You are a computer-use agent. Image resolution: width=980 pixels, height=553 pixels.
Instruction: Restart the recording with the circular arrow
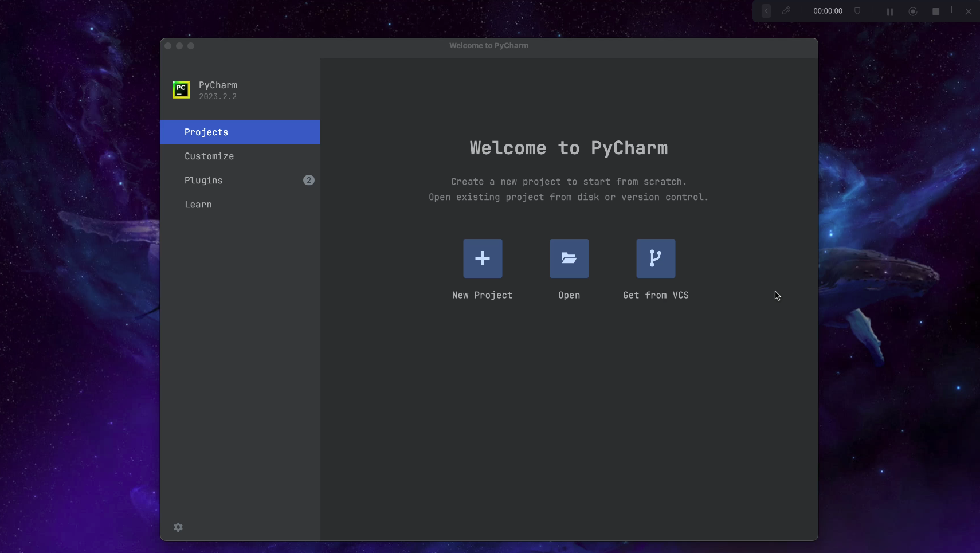(913, 11)
